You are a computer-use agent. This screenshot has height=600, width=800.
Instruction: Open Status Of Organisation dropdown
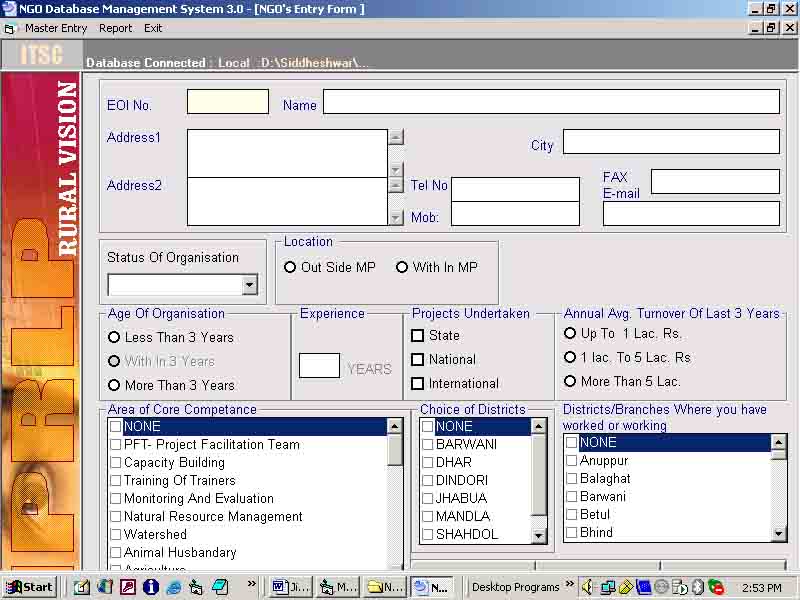[249, 285]
